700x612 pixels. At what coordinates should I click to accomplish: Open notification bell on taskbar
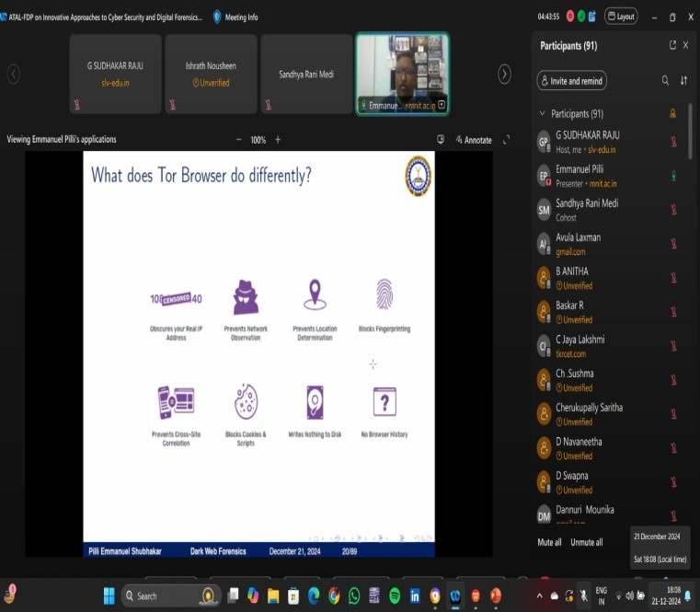click(688, 595)
